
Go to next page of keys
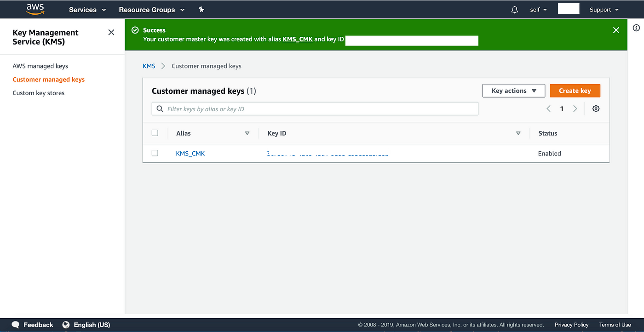575,109
